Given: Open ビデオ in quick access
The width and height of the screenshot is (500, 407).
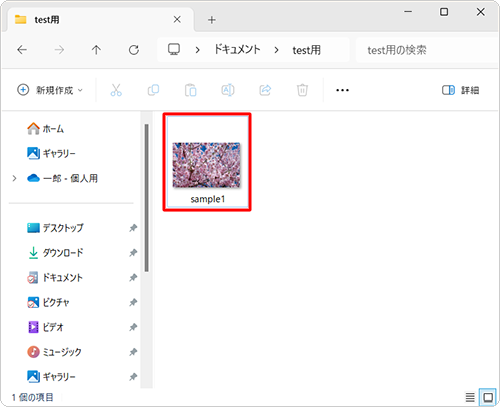Looking at the screenshot, I should click(45, 327).
